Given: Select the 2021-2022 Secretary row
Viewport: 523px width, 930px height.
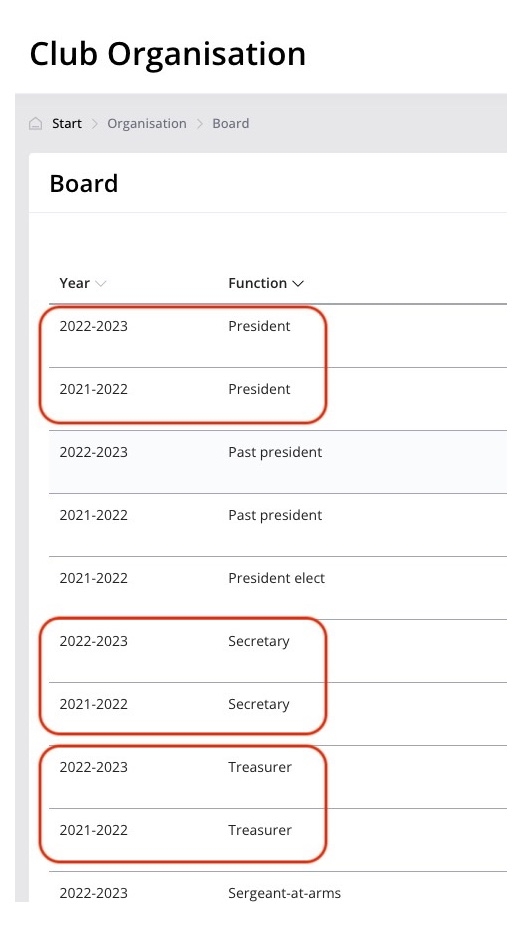Looking at the screenshot, I should tap(278, 714).
